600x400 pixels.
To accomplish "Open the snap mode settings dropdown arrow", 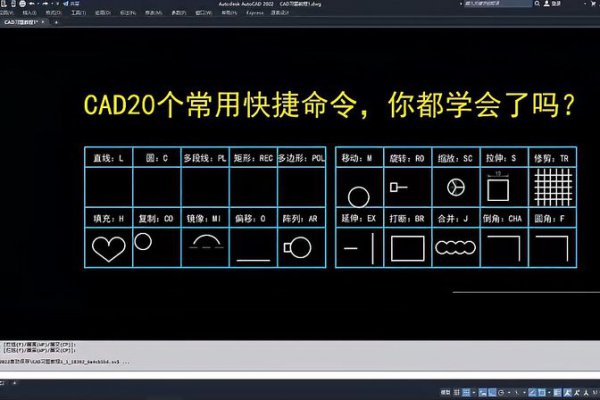I will point(474,392).
